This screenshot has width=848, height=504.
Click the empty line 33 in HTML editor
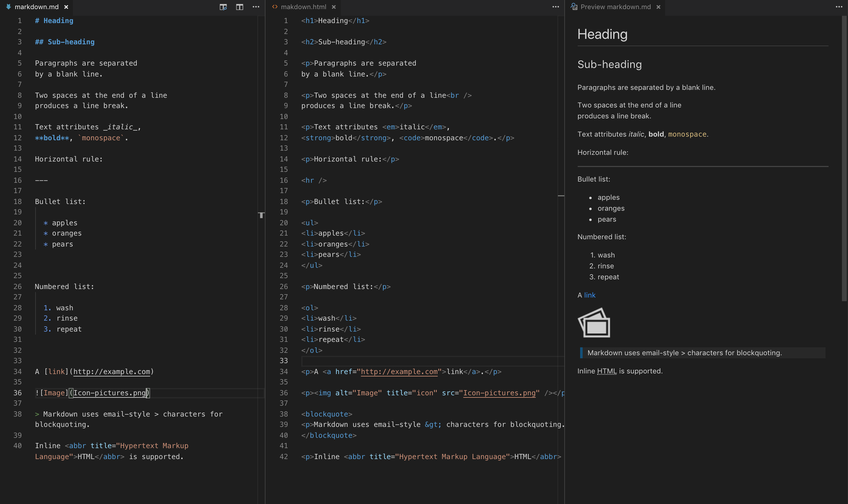433,361
